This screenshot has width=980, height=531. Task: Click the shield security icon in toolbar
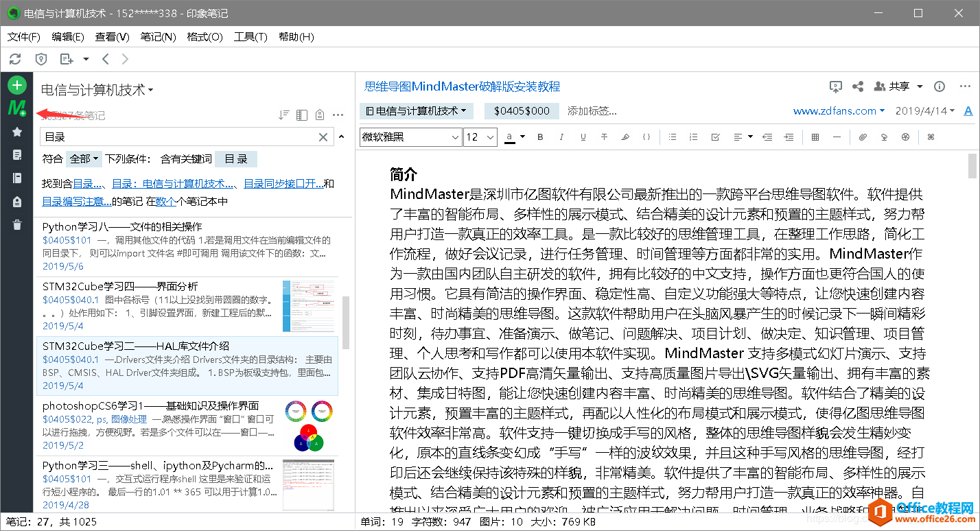41,59
